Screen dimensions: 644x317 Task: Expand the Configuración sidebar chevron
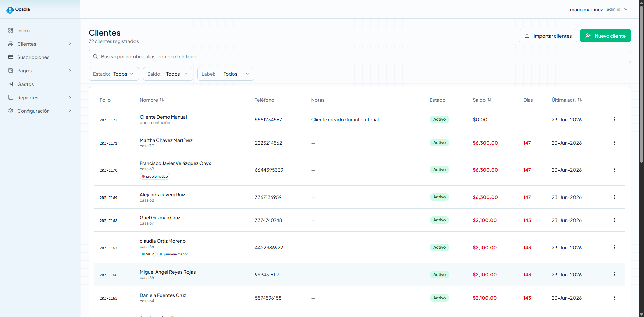70,111
